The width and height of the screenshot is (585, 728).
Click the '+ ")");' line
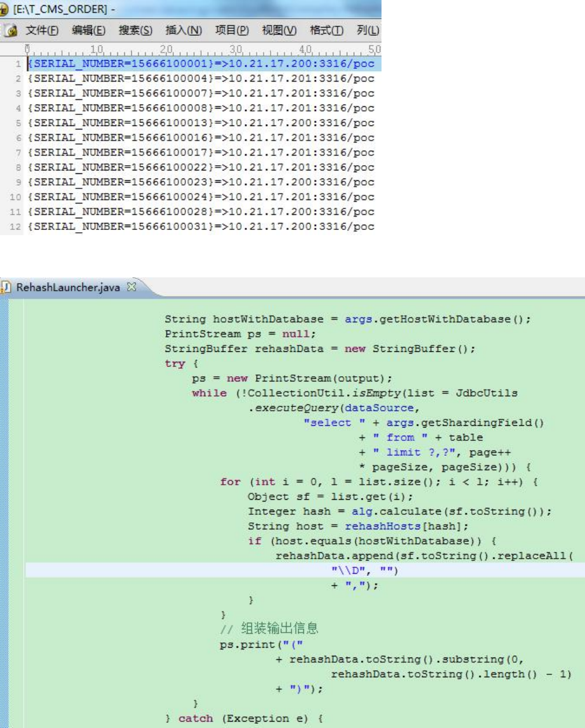pyautogui.click(x=299, y=689)
